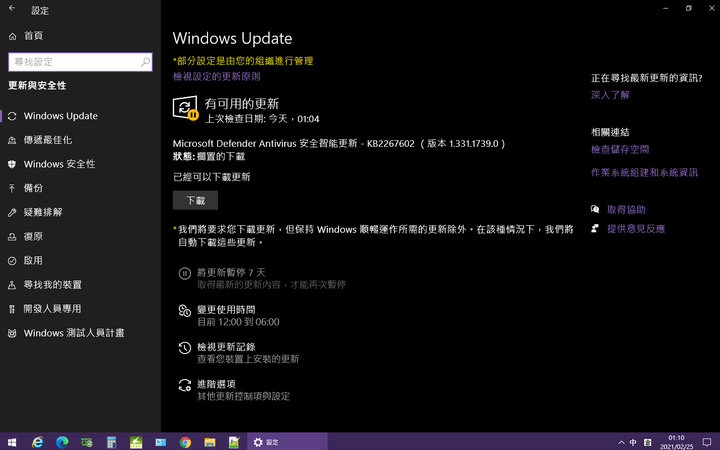Click the 提供意見反應 link
Viewport: 720px width, 450px height.
click(x=636, y=229)
